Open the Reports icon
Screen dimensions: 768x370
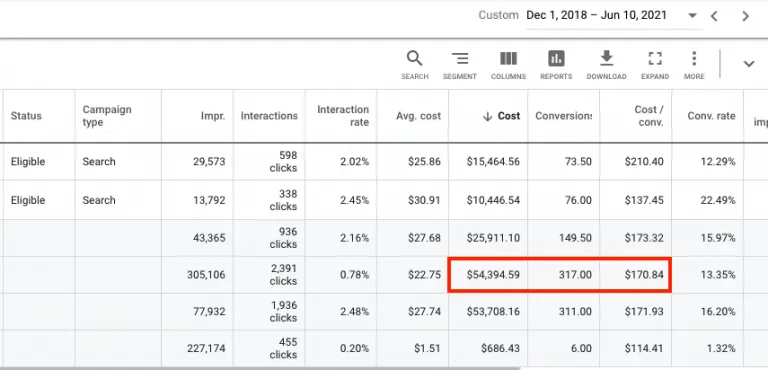click(x=556, y=65)
